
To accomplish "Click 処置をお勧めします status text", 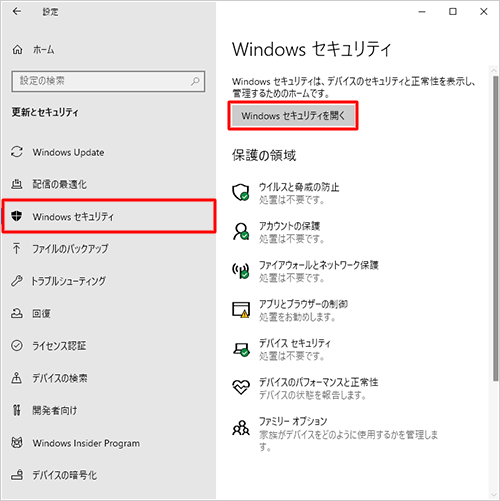I will click(297, 317).
